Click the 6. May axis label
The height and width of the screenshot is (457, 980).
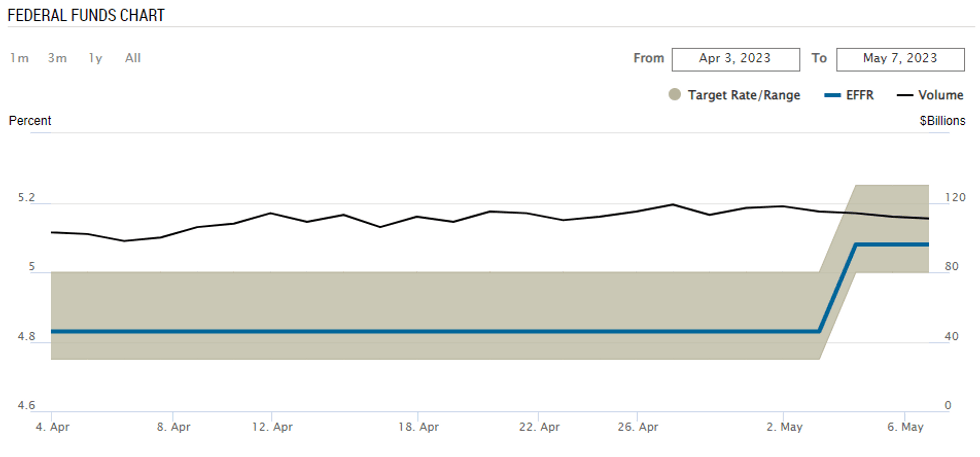[x=905, y=427]
